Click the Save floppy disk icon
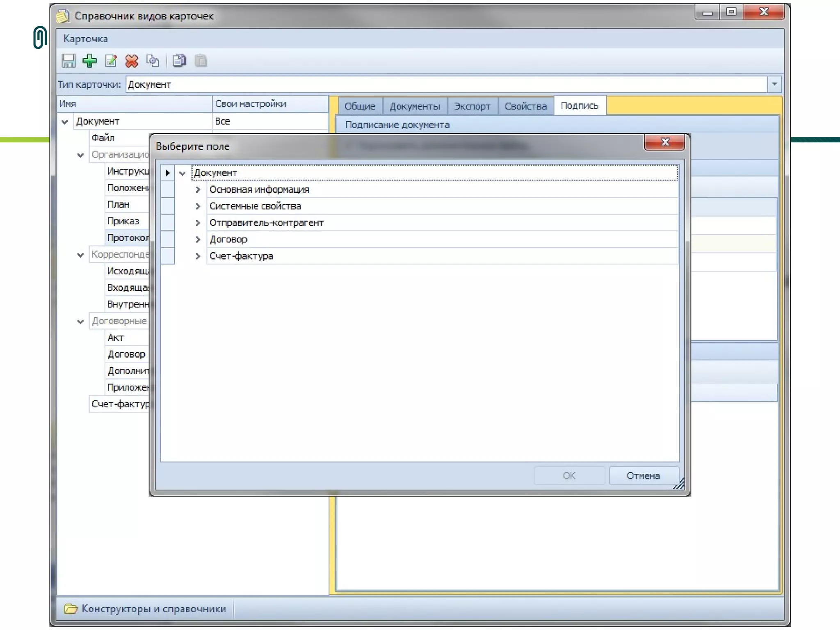 [68, 61]
